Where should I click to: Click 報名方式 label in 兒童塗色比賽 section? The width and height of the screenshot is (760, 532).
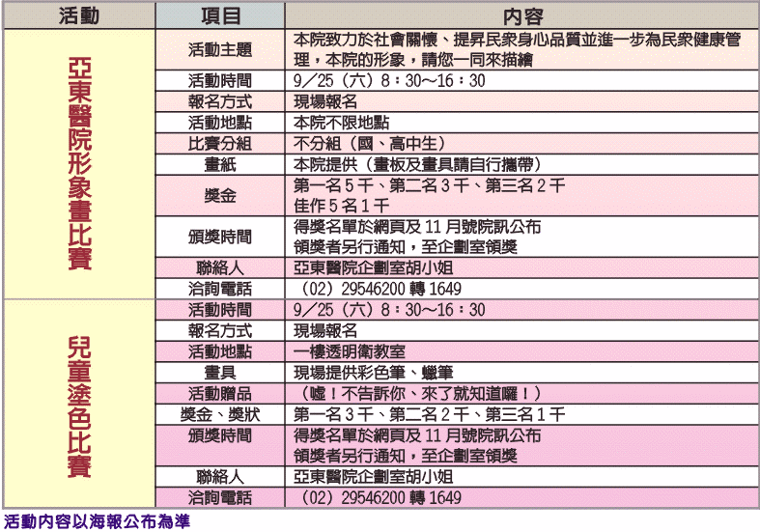pos(220,331)
